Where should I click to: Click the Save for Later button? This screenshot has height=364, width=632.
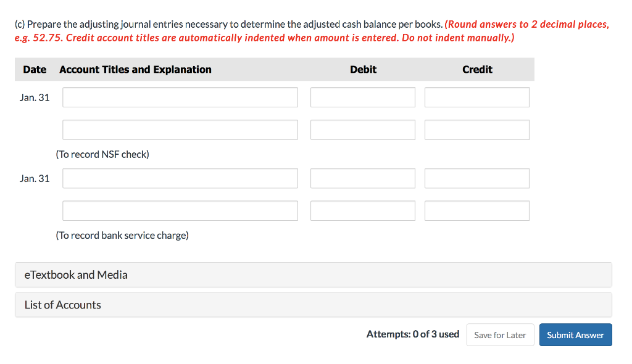(x=500, y=334)
